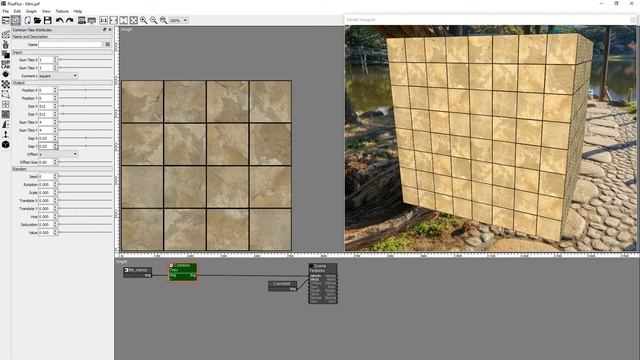Click the Position X slider track
640x360 pixels.
tap(86, 90)
